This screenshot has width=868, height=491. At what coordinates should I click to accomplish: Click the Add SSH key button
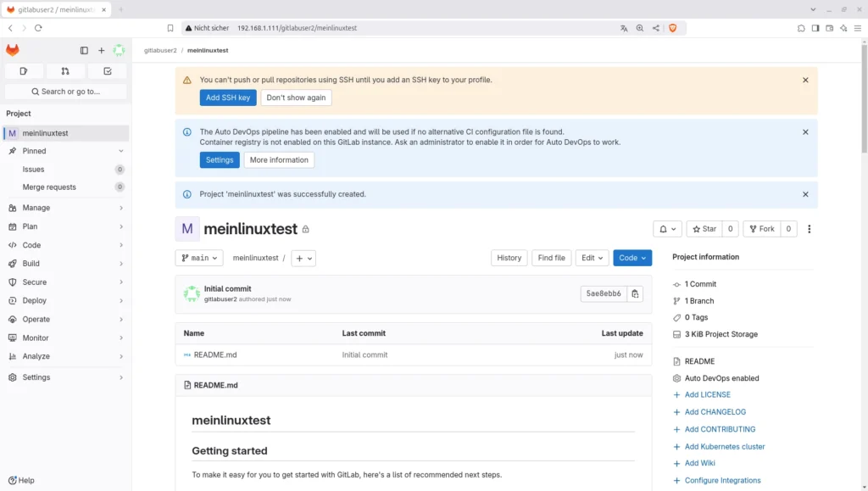pos(228,98)
